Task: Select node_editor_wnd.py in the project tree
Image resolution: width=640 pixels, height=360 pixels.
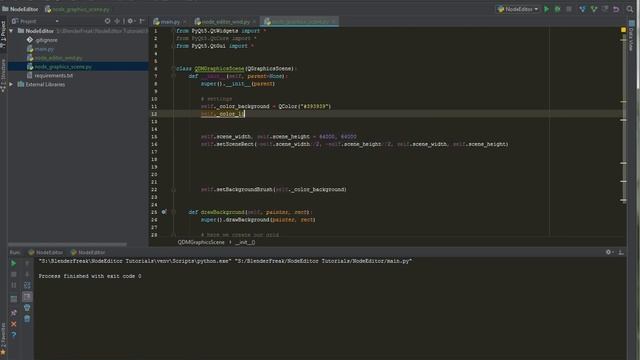Action: click(x=54, y=58)
